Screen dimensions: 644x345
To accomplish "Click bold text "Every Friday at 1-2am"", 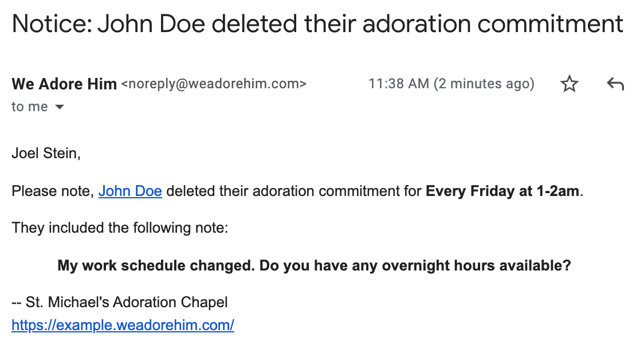I will point(502,191).
